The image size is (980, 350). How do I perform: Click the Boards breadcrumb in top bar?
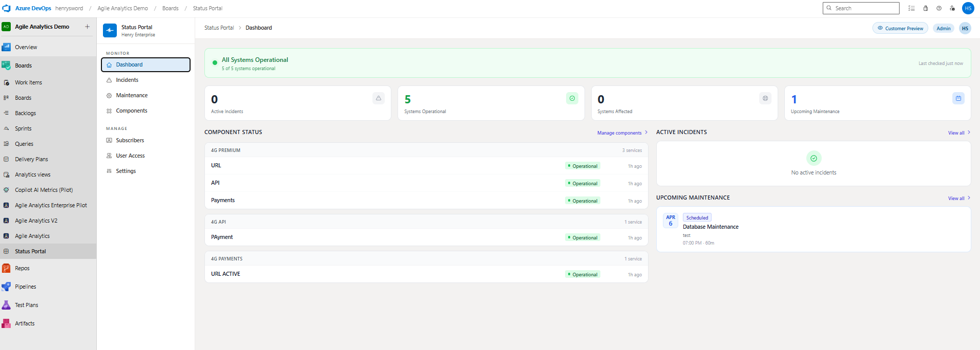point(171,8)
